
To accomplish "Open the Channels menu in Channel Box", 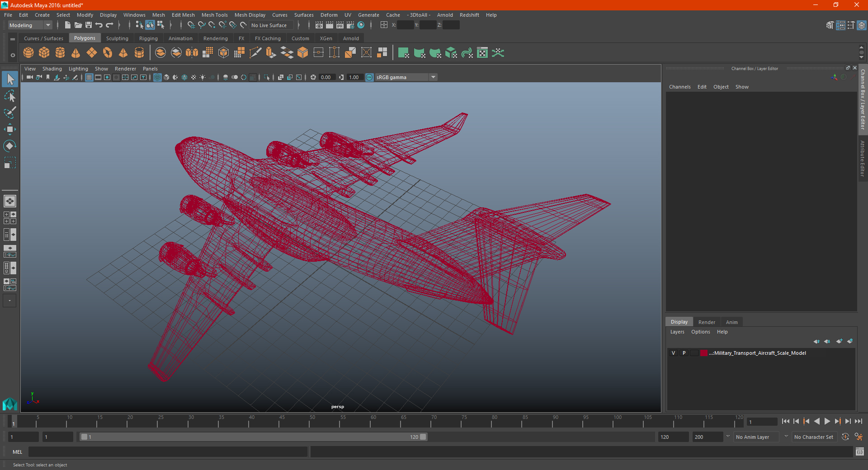I will tap(680, 87).
